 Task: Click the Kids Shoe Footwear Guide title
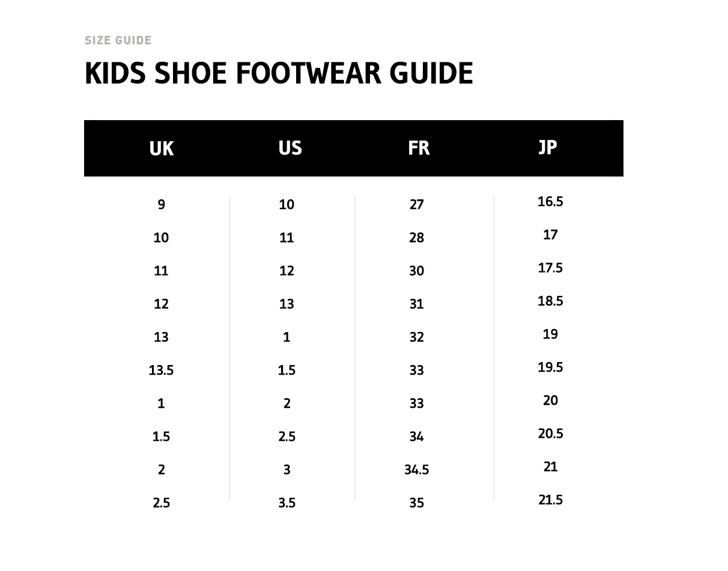pyautogui.click(x=279, y=73)
